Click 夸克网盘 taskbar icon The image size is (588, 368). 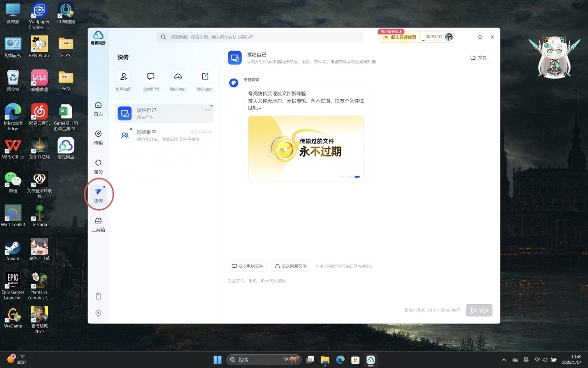[370, 360]
